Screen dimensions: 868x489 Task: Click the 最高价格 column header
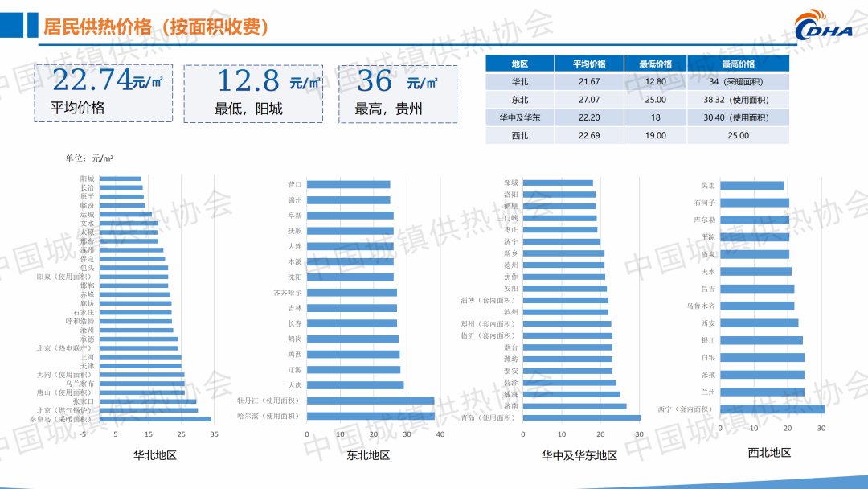[x=738, y=64]
